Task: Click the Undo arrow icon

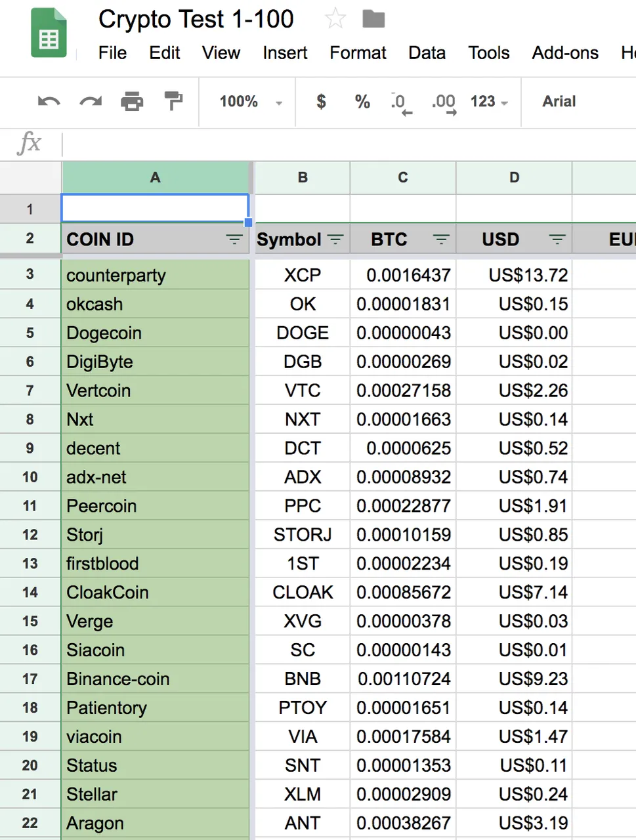Action: (49, 101)
